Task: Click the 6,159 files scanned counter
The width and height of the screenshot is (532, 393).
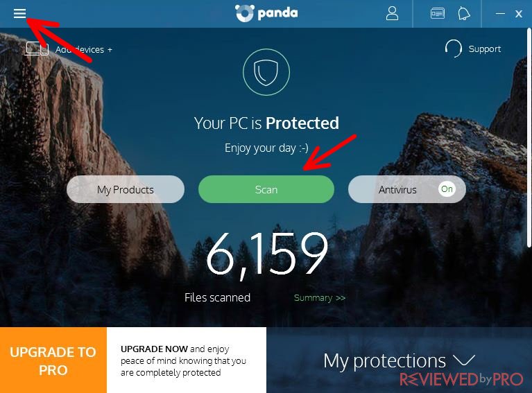Action: tap(267, 254)
